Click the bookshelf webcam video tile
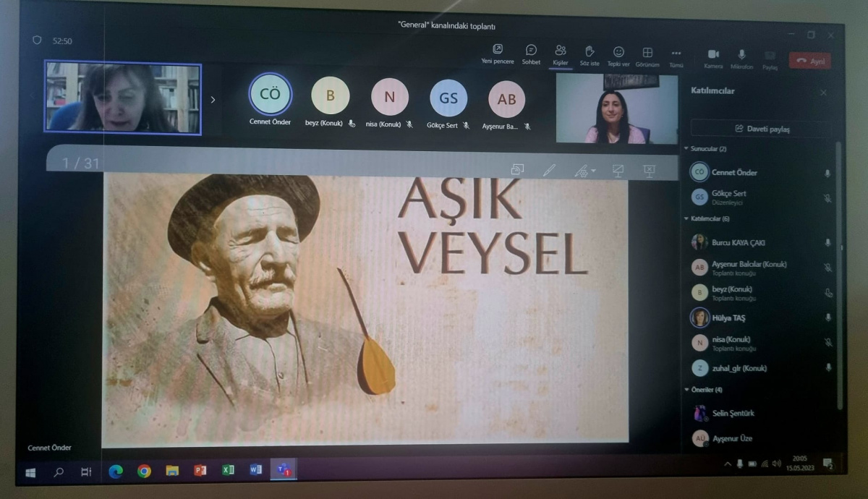This screenshot has width=868, height=499. pos(123,97)
